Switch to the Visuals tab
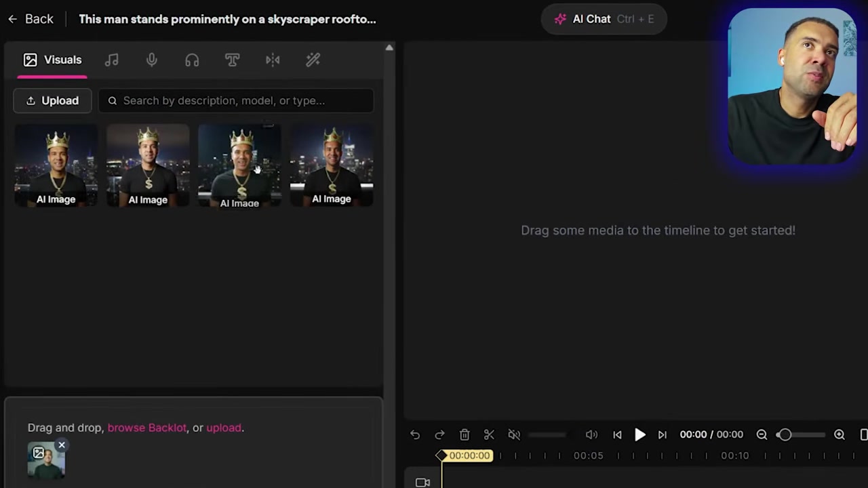The image size is (868, 488). pos(52,60)
